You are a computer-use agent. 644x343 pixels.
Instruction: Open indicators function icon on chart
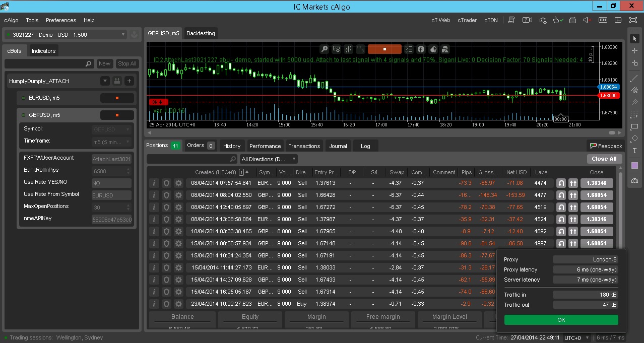(420, 49)
